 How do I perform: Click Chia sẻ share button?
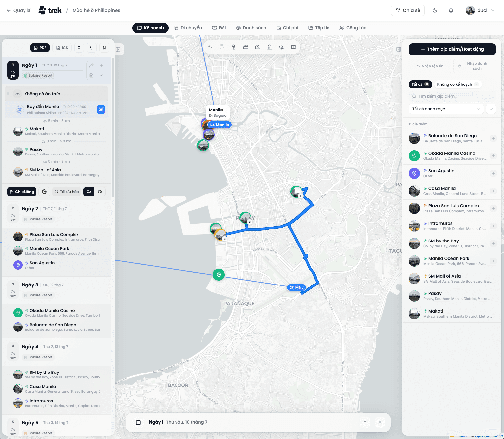[408, 10]
